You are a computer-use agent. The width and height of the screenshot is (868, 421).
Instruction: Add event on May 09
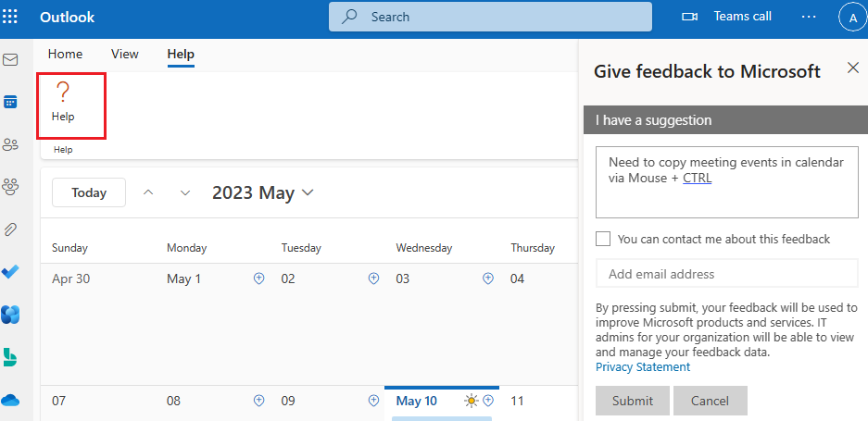coord(373,400)
